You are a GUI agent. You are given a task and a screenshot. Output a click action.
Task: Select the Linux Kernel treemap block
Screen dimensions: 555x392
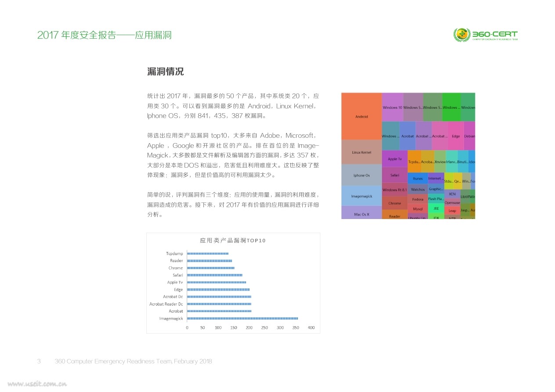362,152
